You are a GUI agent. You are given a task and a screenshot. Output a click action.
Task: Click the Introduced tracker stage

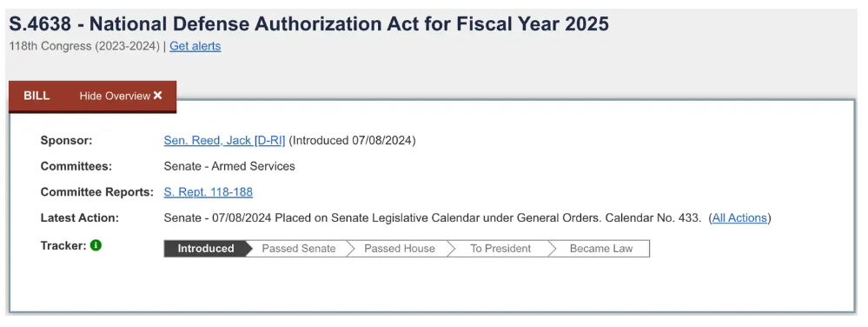point(205,249)
